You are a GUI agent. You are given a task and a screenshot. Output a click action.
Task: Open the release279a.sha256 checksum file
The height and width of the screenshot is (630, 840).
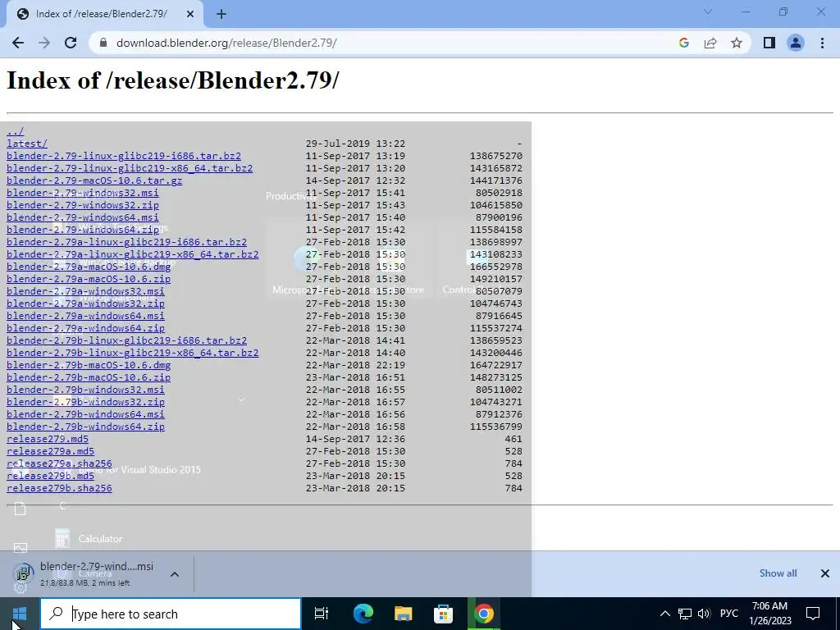point(59,464)
